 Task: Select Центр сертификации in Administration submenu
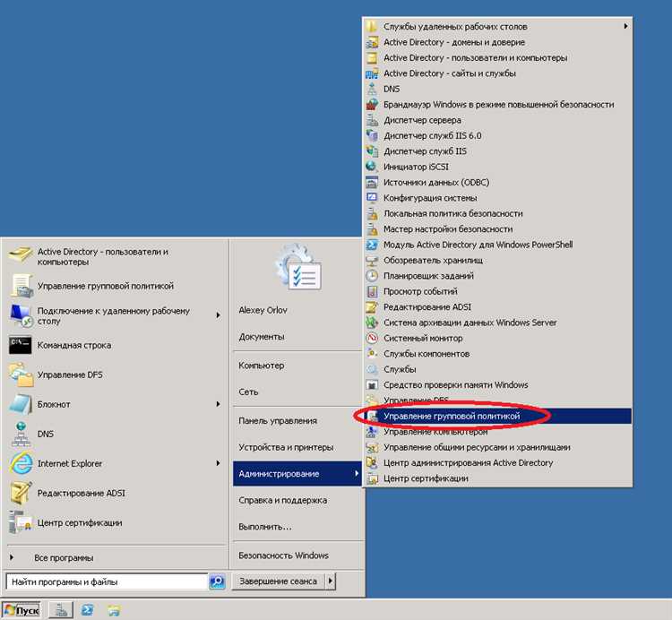coord(497,478)
